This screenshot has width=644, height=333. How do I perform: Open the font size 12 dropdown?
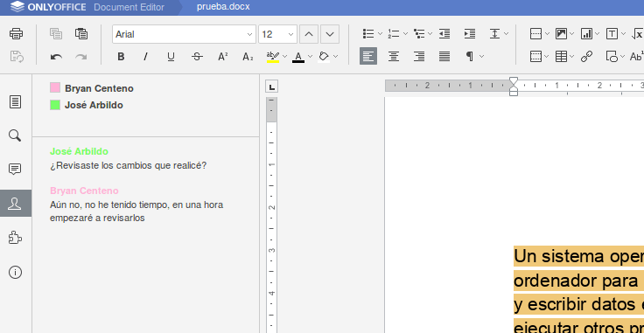coord(277,34)
